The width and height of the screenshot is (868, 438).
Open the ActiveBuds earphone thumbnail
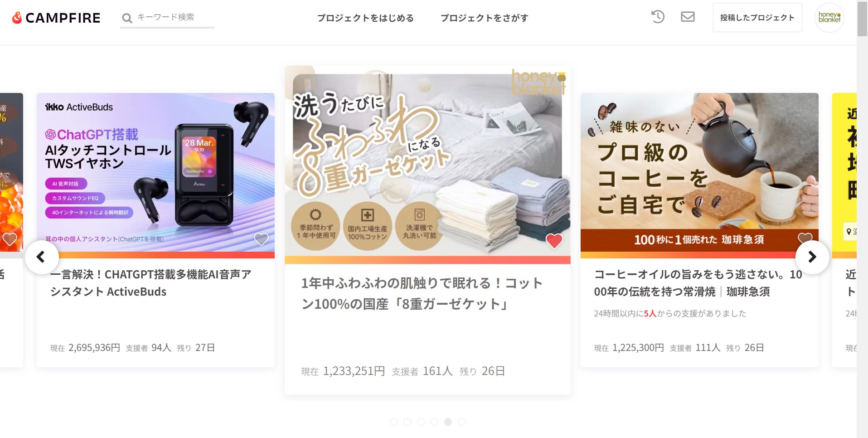click(x=155, y=172)
